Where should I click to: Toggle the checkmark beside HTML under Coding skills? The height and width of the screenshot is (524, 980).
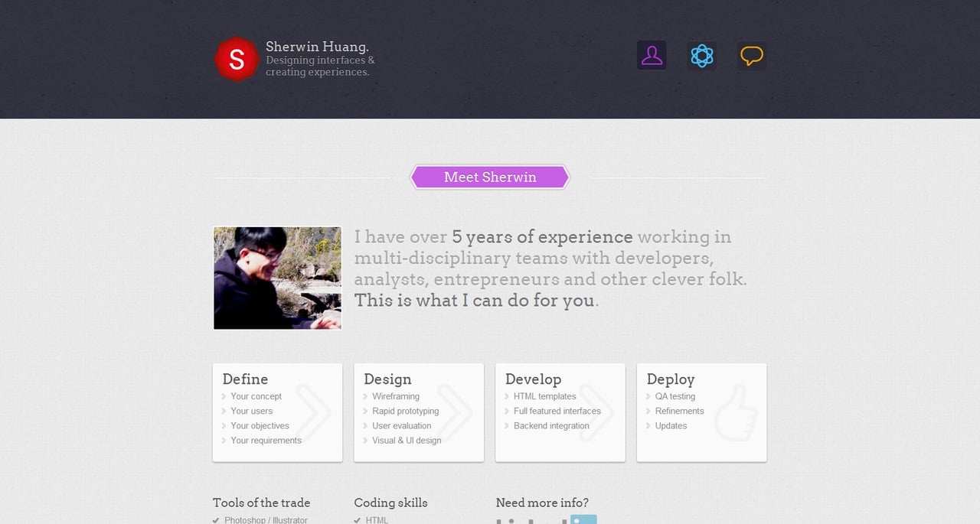pyautogui.click(x=357, y=520)
